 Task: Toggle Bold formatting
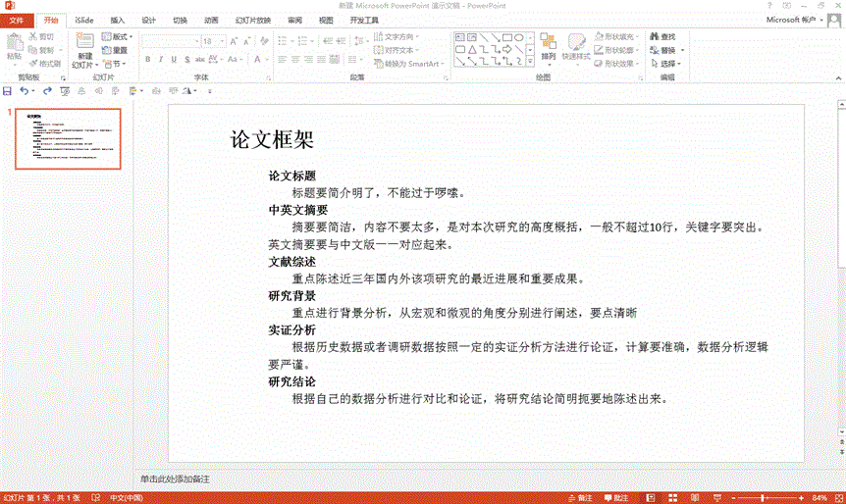point(147,60)
